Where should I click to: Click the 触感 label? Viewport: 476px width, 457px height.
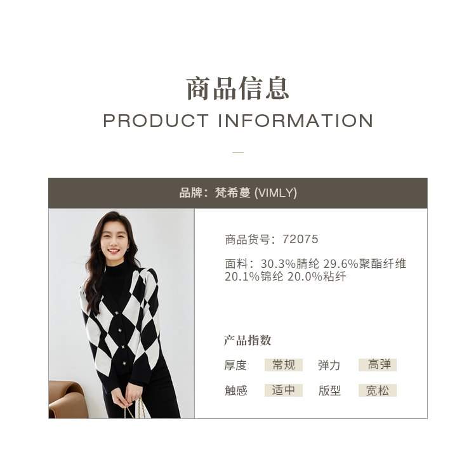tap(236, 390)
